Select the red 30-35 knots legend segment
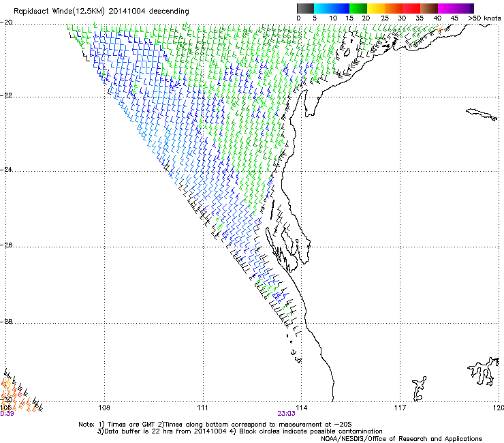 (411, 8)
